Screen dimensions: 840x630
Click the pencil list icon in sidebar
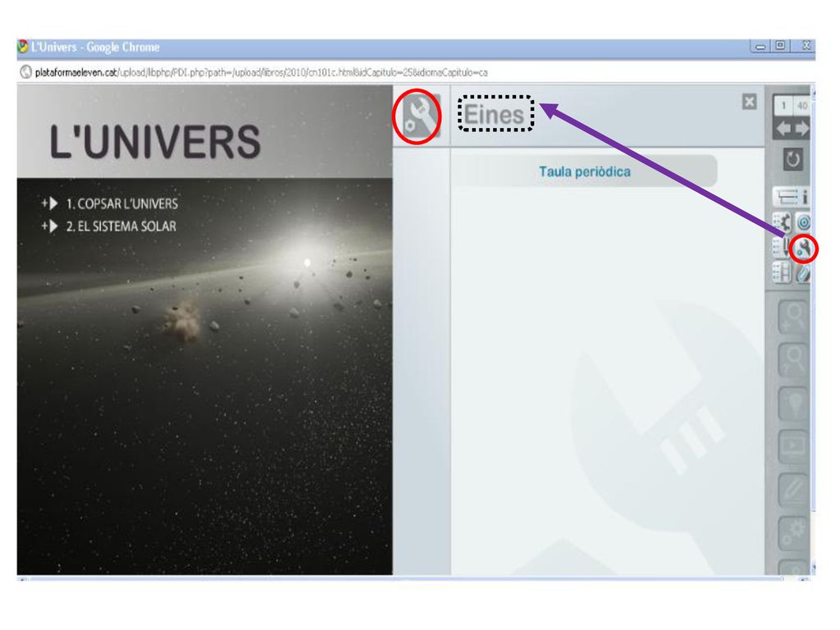click(782, 248)
